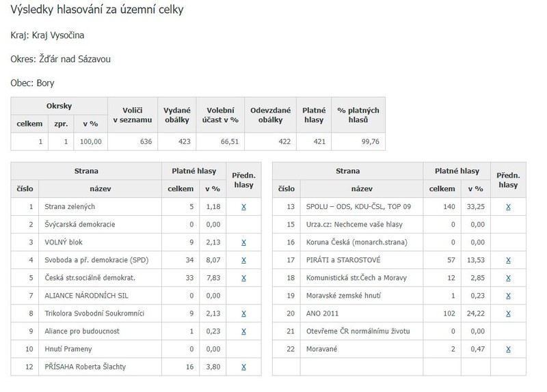This screenshot has height=392, width=547.
Task: Click the Obec Bory line
Action: (33, 83)
